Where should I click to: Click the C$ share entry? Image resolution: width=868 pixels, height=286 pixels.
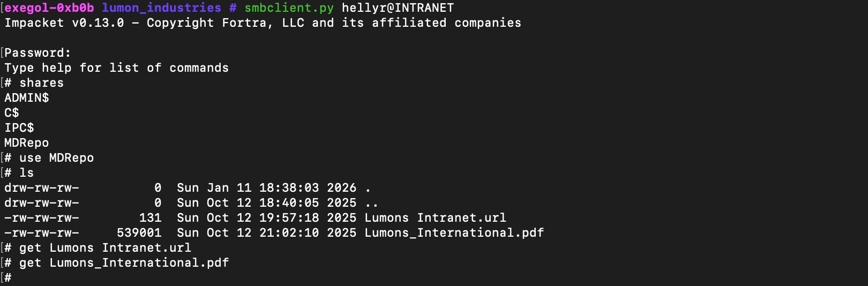[x=12, y=113]
